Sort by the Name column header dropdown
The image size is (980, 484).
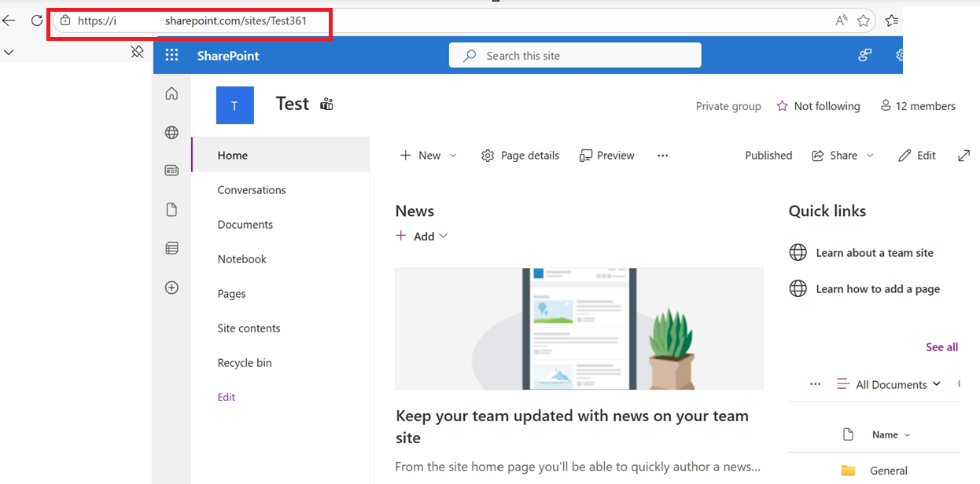[891, 435]
